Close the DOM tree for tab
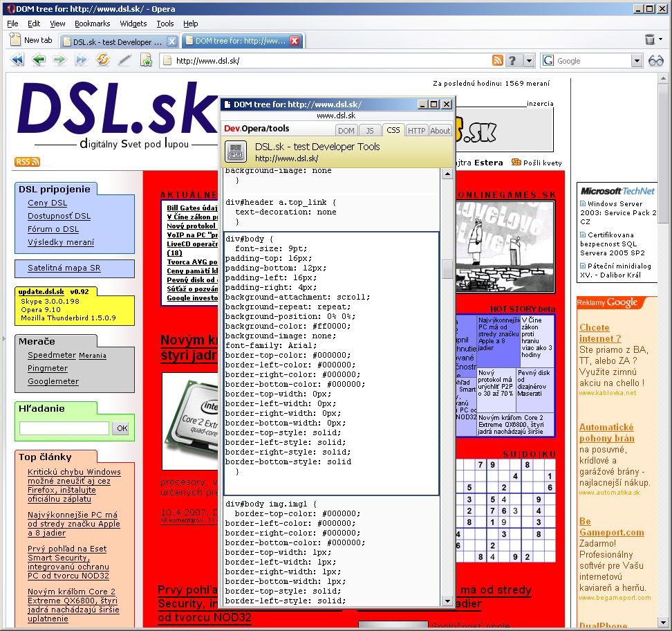 (295, 41)
